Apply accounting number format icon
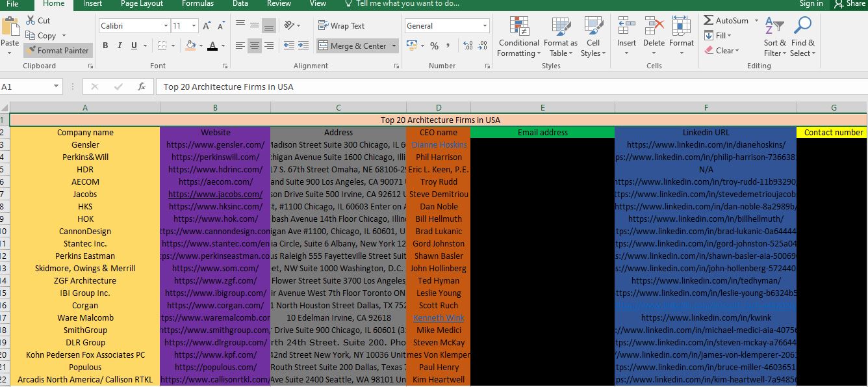The image size is (868, 387). (x=411, y=46)
